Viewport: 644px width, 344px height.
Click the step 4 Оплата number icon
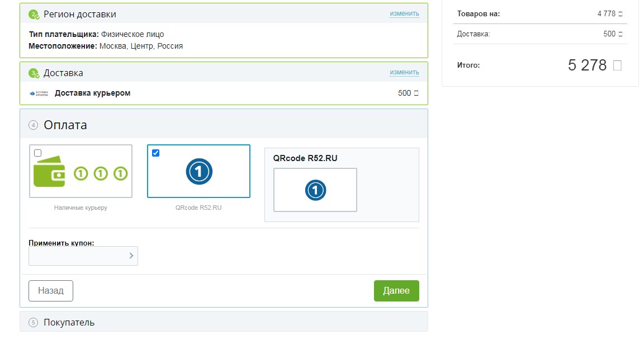point(34,125)
